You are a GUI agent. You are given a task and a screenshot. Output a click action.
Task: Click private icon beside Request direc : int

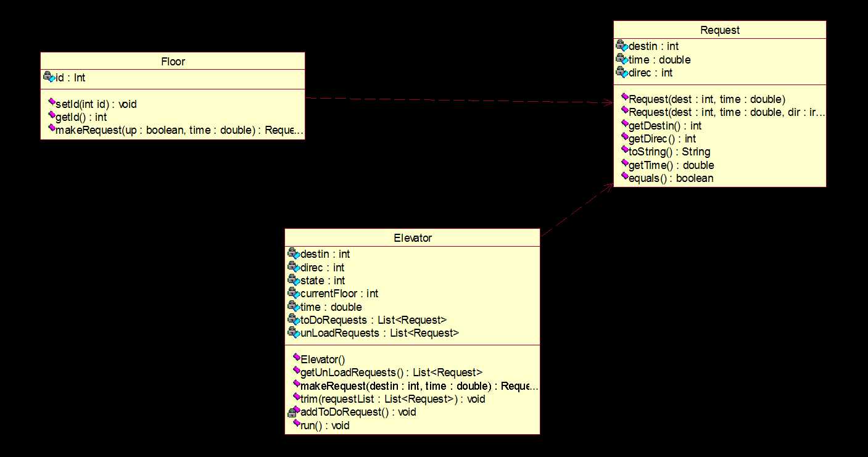point(621,72)
